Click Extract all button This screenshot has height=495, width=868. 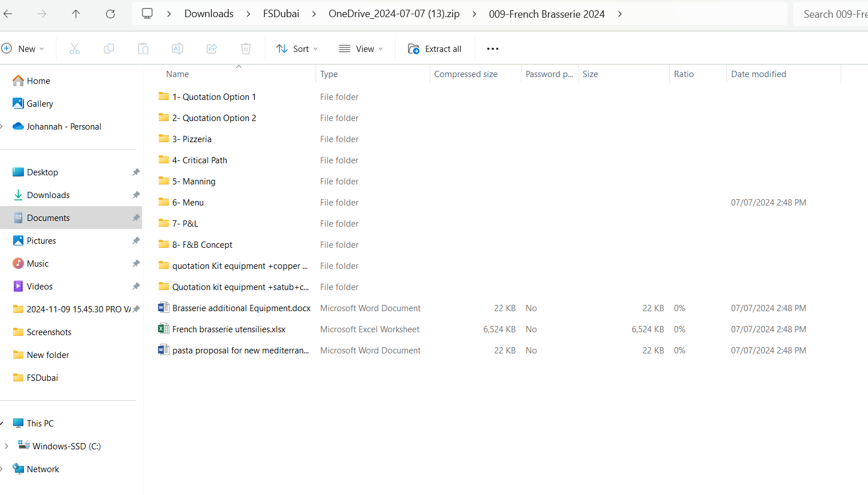[x=435, y=49]
